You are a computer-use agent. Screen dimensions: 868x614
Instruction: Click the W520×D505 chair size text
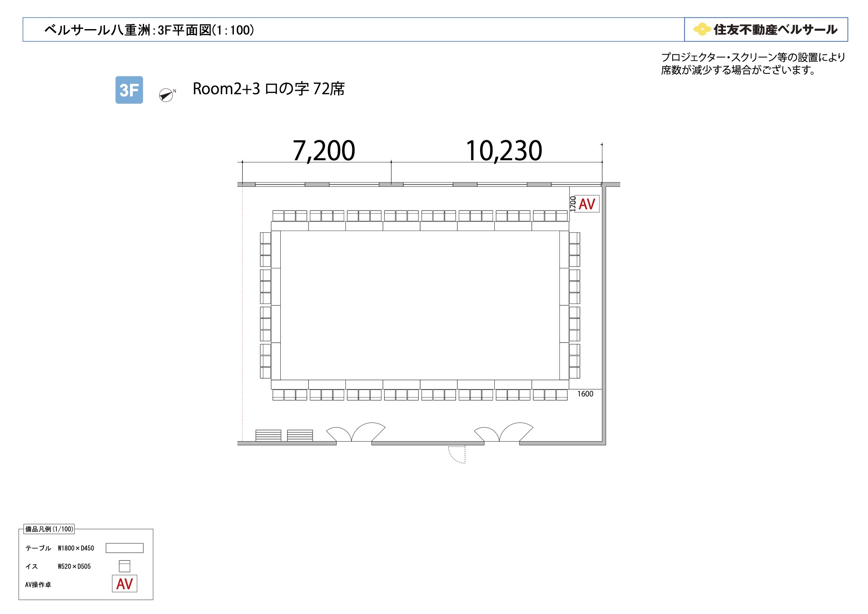74,566
